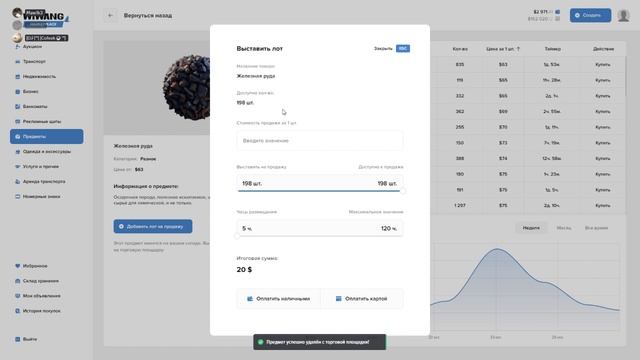Image resolution: width=640 pixels, height=360 pixels.
Task: Open История покупок in the sidebar
Action: point(38,311)
